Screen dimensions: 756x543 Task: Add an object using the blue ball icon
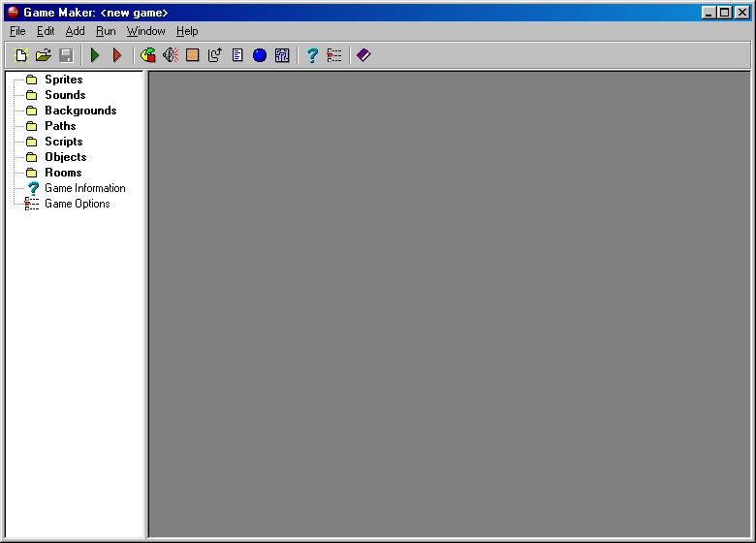coord(260,55)
